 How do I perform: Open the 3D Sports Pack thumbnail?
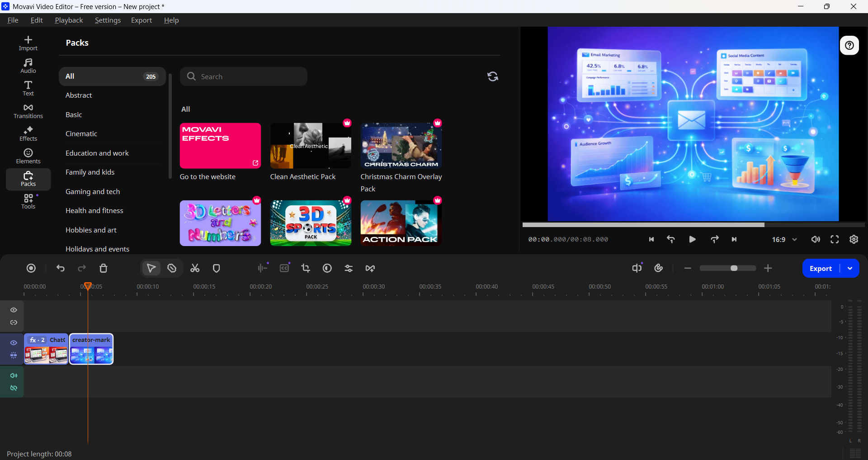click(x=311, y=223)
